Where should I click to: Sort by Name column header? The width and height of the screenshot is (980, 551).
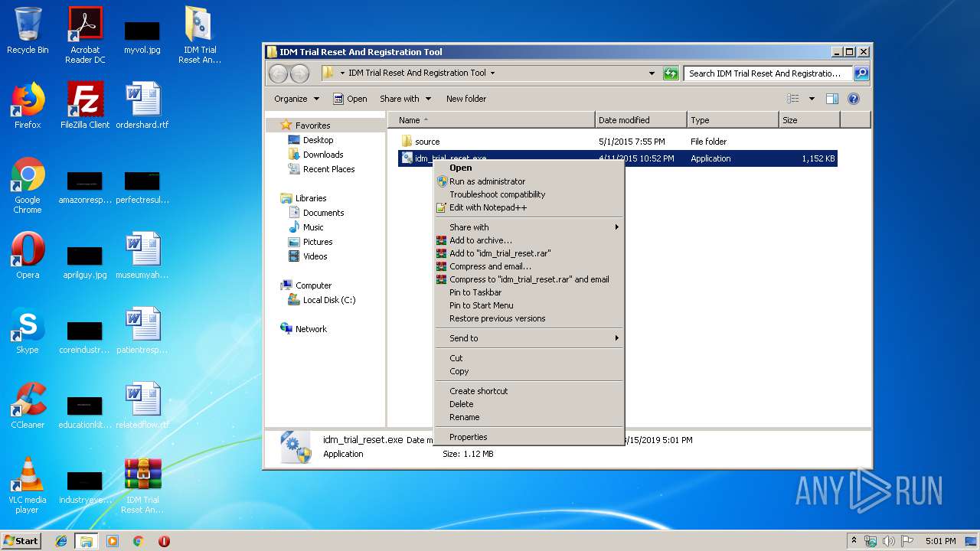coord(492,120)
